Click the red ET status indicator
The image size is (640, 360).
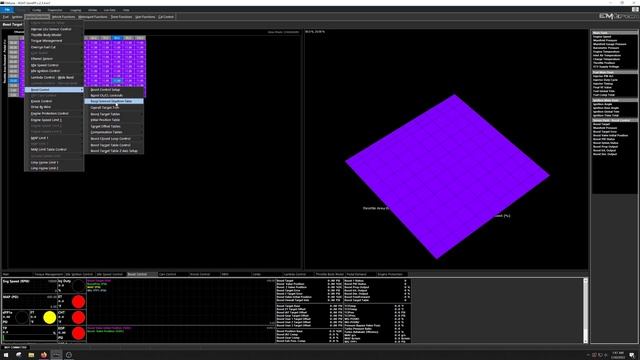click(x=78, y=302)
